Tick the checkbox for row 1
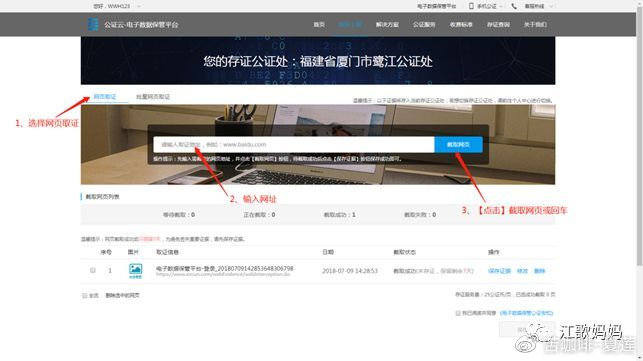The height and width of the screenshot is (361, 643). pyautogui.click(x=93, y=270)
